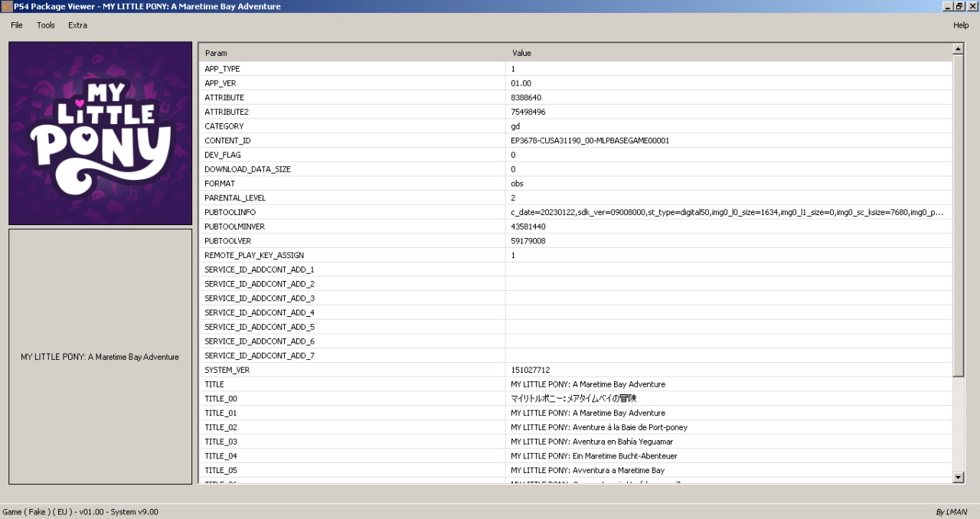Image resolution: width=980 pixels, height=519 pixels.
Task: Click the value 43581440
Action: point(528,227)
